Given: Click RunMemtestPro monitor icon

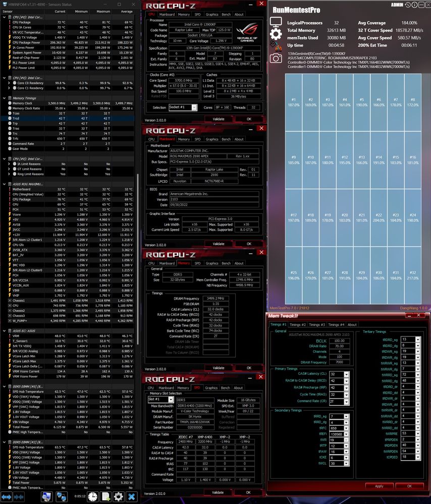Looking at the screenshot, I should [276, 22].
